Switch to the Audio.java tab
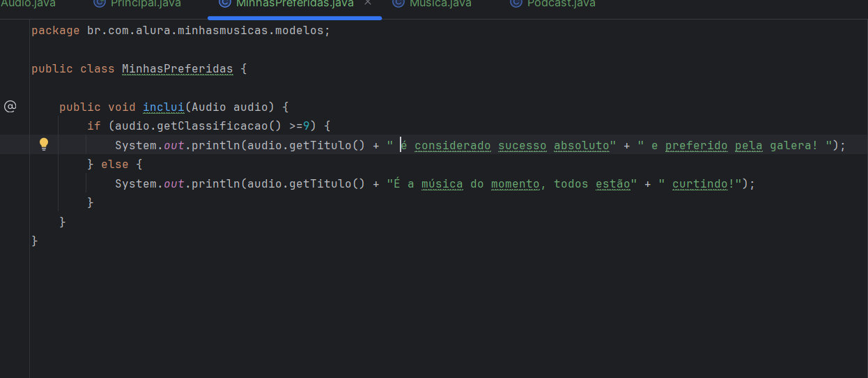Image resolution: width=868 pixels, height=378 pixels. [x=28, y=3]
